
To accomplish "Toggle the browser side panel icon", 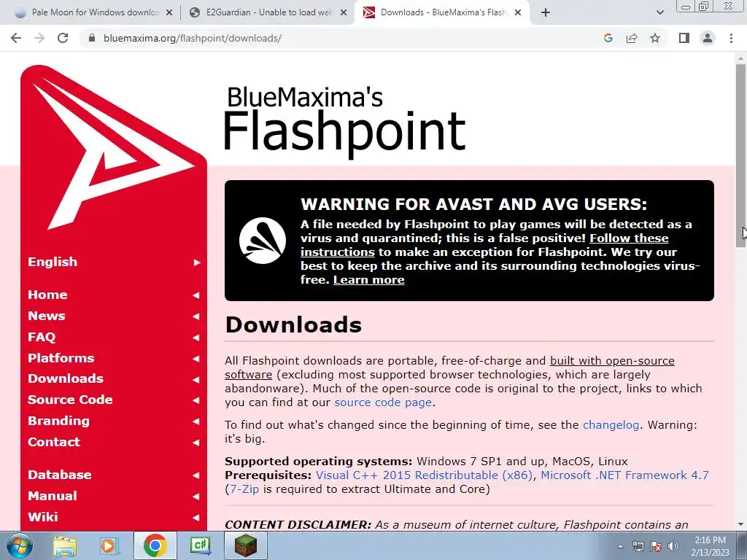I will (x=684, y=38).
